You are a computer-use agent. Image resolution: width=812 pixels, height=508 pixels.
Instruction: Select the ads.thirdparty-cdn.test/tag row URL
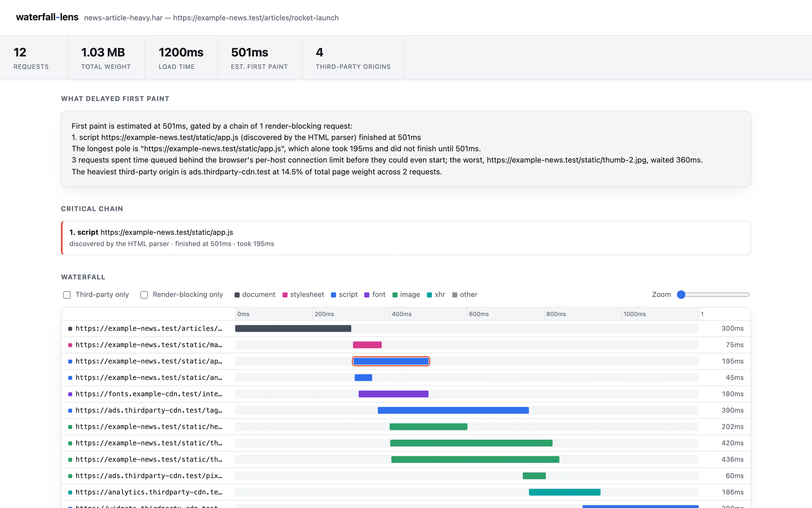[149, 410]
